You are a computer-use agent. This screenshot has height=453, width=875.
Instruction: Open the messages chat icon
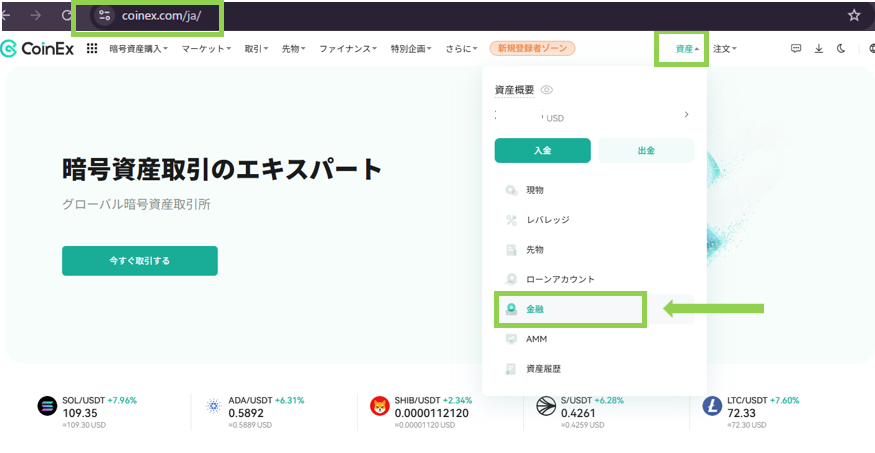pyautogui.click(x=796, y=49)
